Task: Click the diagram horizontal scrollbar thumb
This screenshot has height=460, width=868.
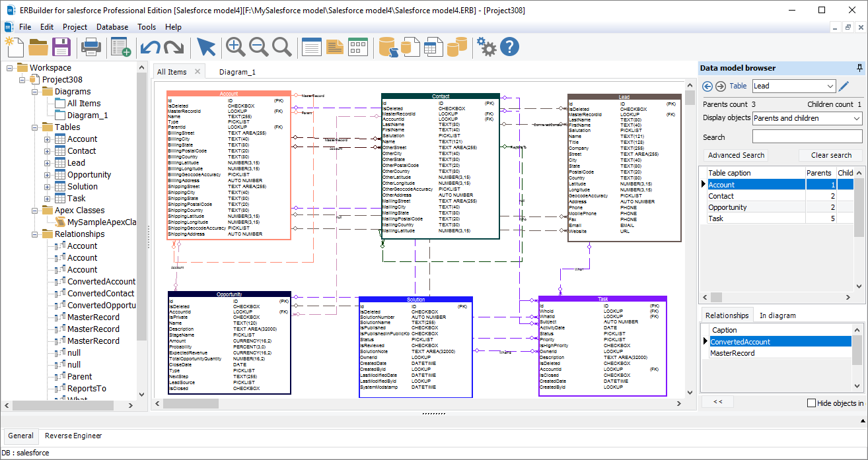Action: pyautogui.click(x=192, y=403)
